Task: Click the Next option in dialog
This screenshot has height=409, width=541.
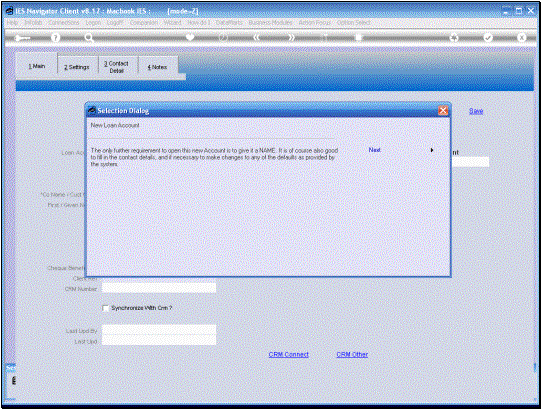Action: click(374, 150)
